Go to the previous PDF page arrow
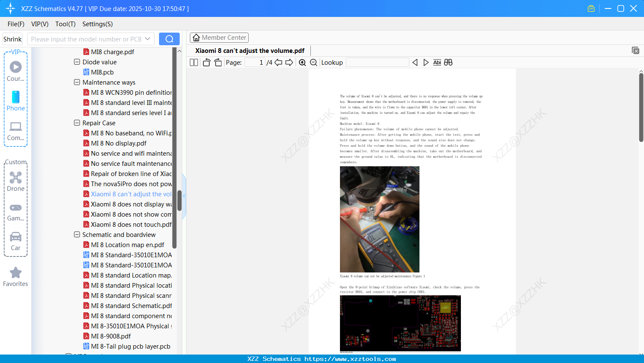Viewport: 644px width, 363px height. pyautogui.click(x=278, y=62)
